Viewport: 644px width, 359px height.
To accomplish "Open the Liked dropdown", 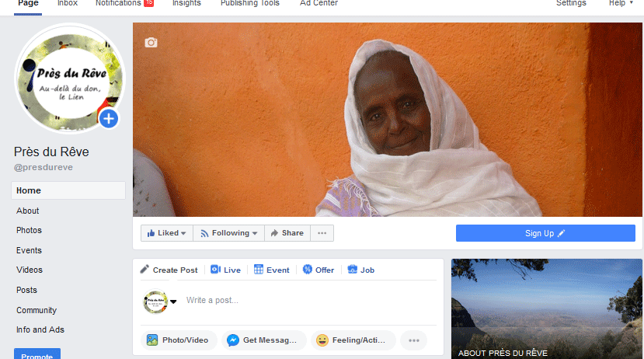I will pos(167,233).
